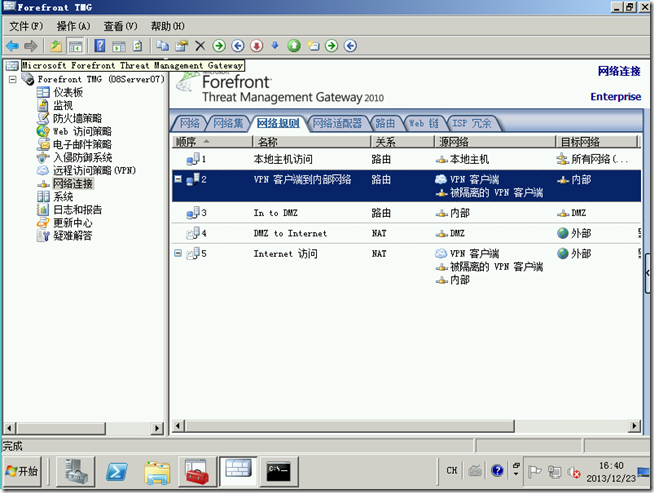
Task: Click the 开始 Start button
Action: tap(23, 471)
